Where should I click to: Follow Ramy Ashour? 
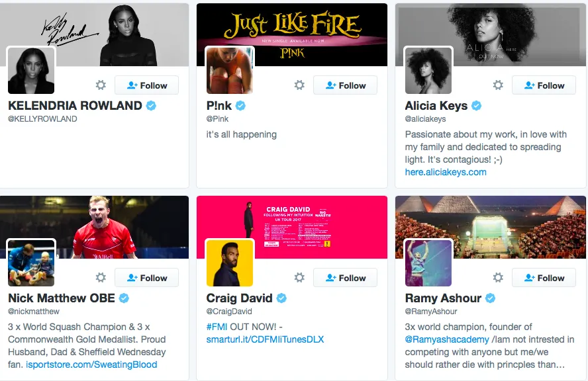[x=544, y=278]
